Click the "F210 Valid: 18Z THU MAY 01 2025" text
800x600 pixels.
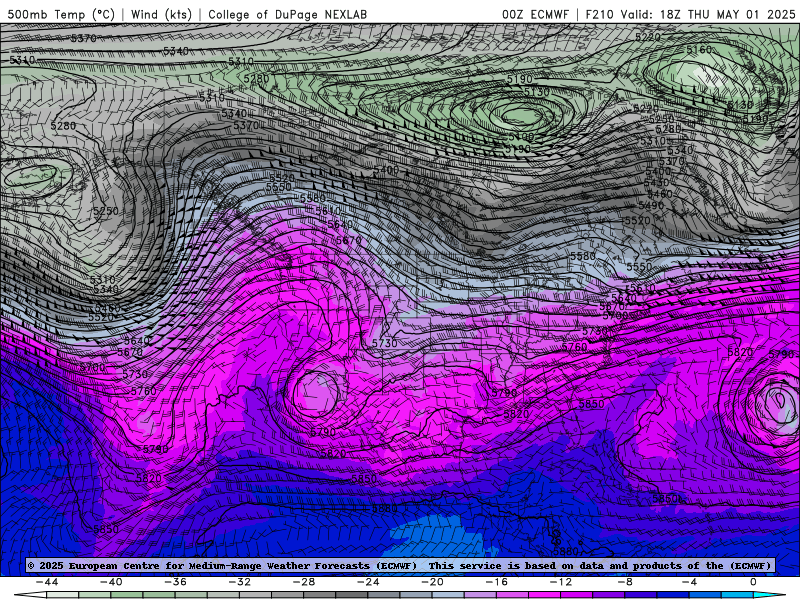pyautogui.click(x=690, y=14)
